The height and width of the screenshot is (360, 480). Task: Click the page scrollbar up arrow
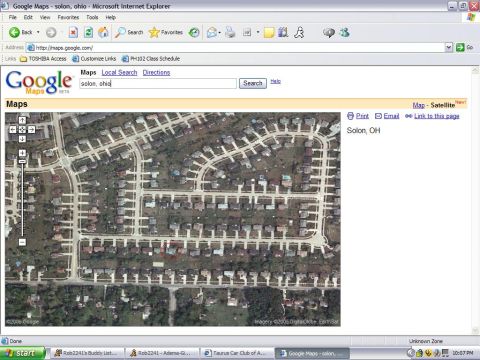(x=475, y=70)
